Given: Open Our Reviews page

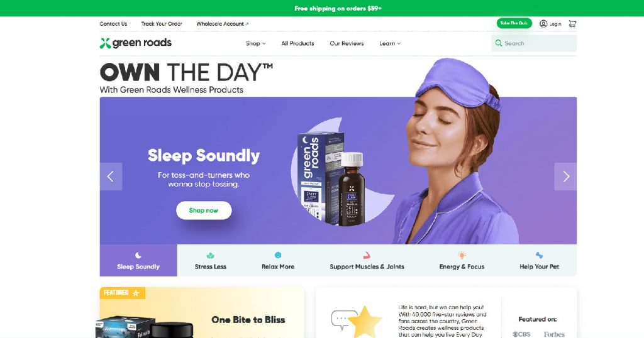Looking at the screenshot, I should pyautogui.click(x=347, y=43).
